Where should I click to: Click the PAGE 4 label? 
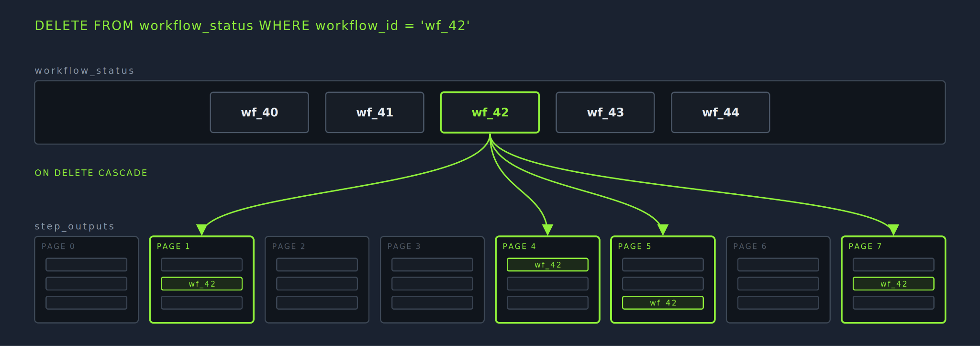[519, 246]
